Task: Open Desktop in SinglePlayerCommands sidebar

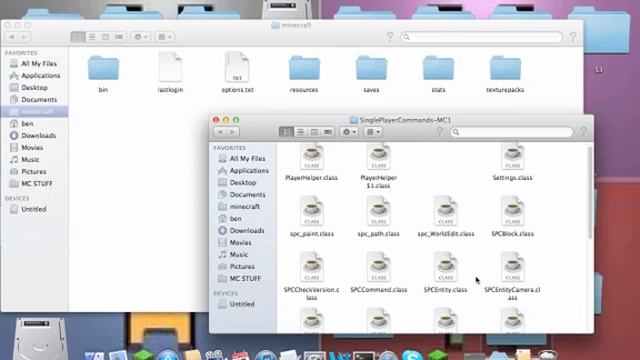Action: pos(243,182)
